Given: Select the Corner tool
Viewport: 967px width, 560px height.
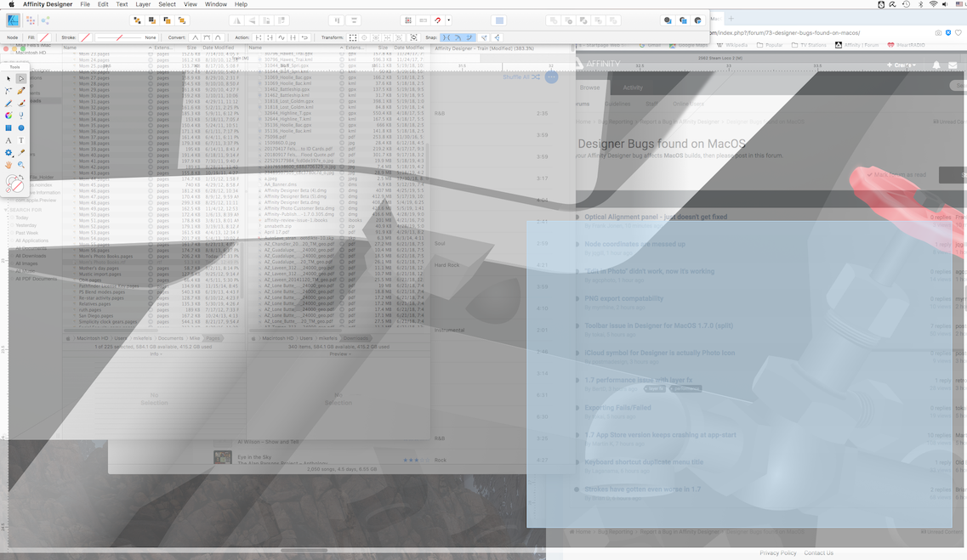Looking at the screenshot, I should (9, 91).
